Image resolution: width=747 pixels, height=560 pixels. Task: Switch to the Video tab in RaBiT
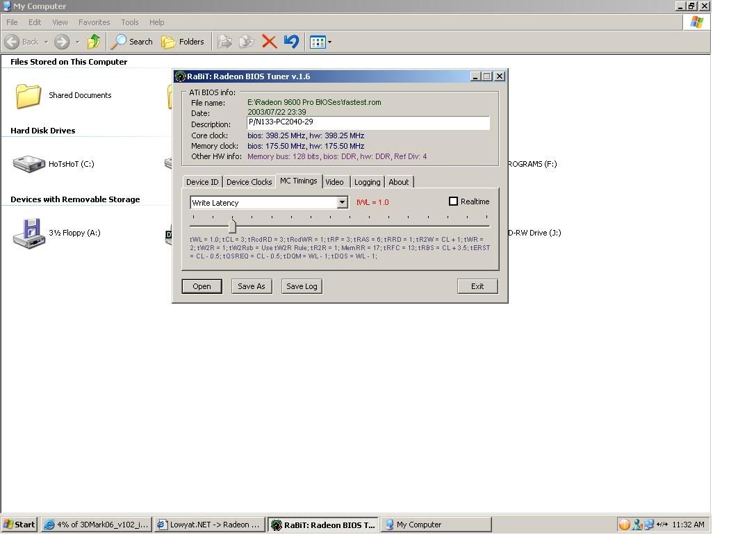pyautogui.click(x=334, y=182)
